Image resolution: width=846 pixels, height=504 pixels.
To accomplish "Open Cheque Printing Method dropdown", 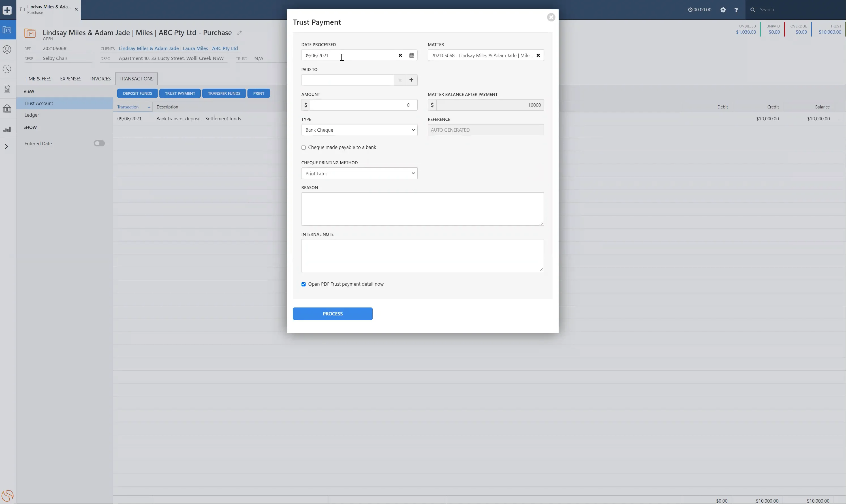I will pos(359,173).
